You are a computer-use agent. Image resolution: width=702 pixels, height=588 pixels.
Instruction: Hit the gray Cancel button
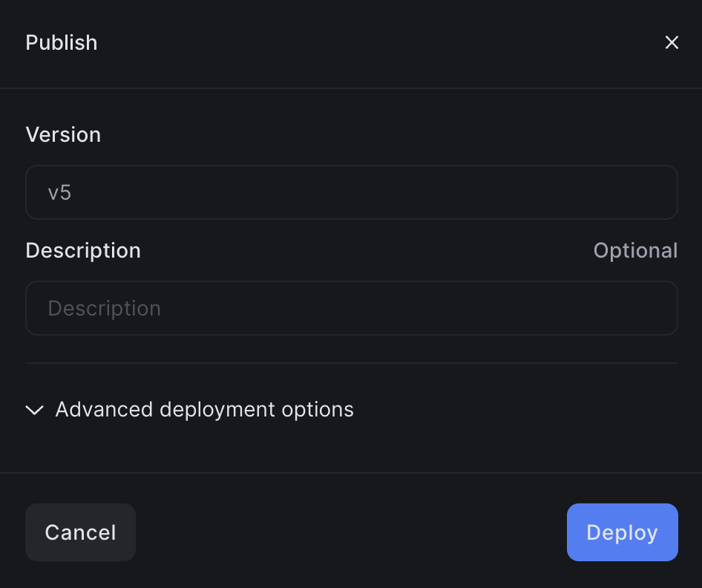coord(80,532)
